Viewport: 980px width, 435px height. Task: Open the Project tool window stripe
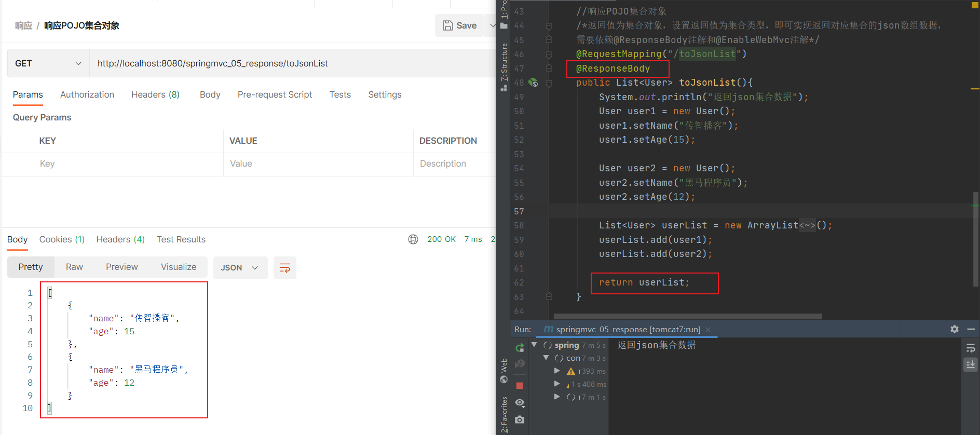[x=503, y=14]
